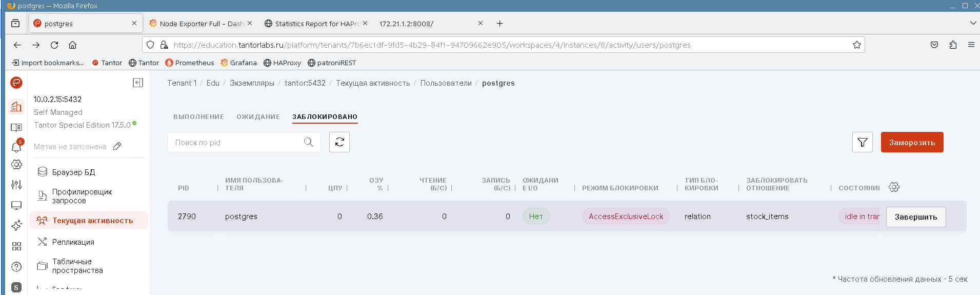The width and height of the screenshot is (980, 295).
Task: Switch to the ВЫПОЛНЕНИЕ tab
Action: 198,117
